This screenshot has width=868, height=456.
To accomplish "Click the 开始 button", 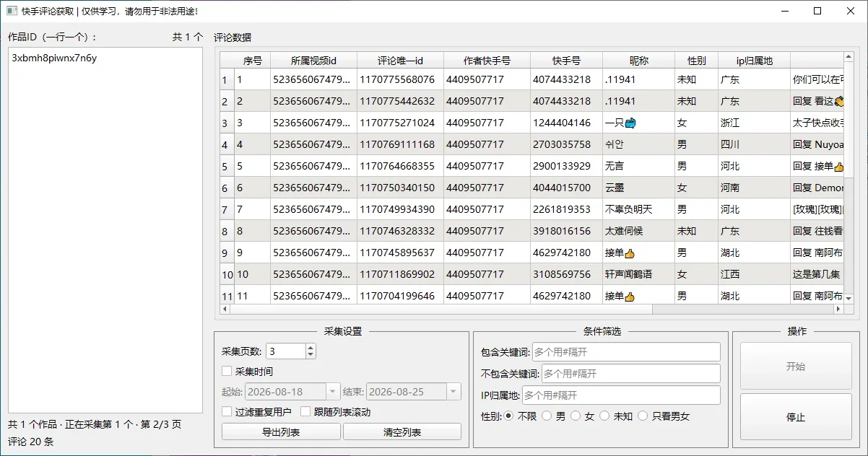I will [x=796, y=367].
